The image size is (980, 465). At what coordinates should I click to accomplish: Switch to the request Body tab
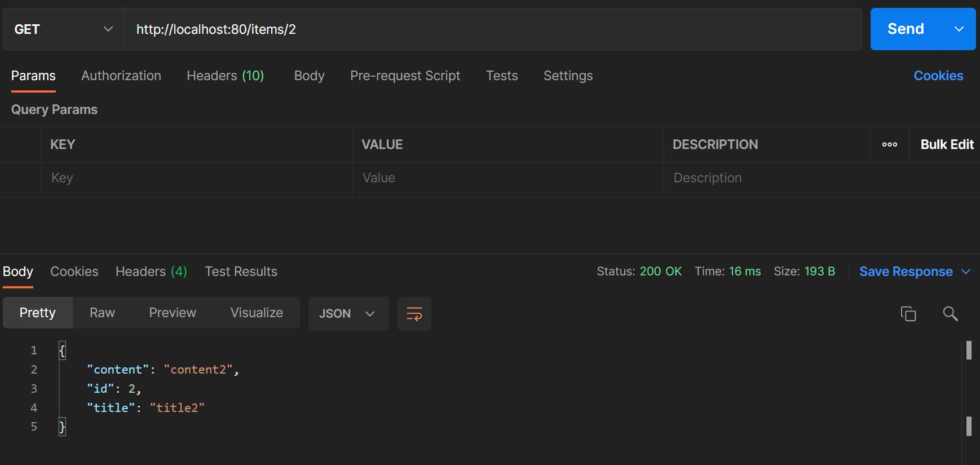[309, 76]
